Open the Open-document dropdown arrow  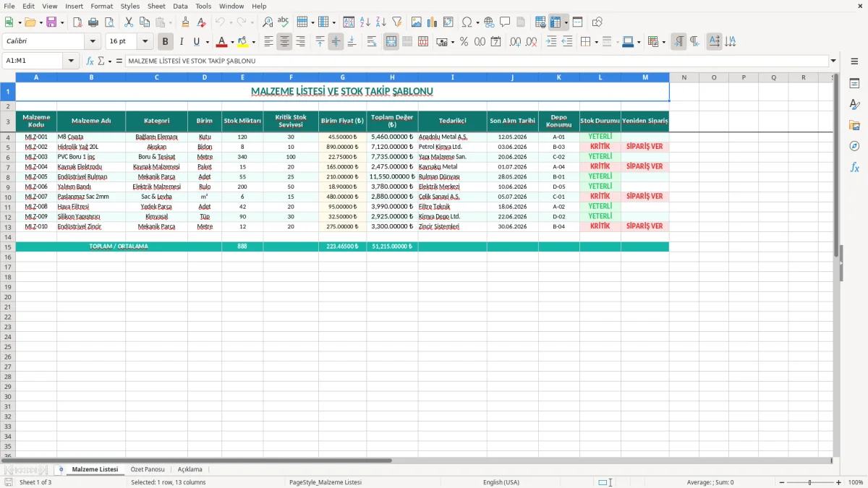pos(42,22)
